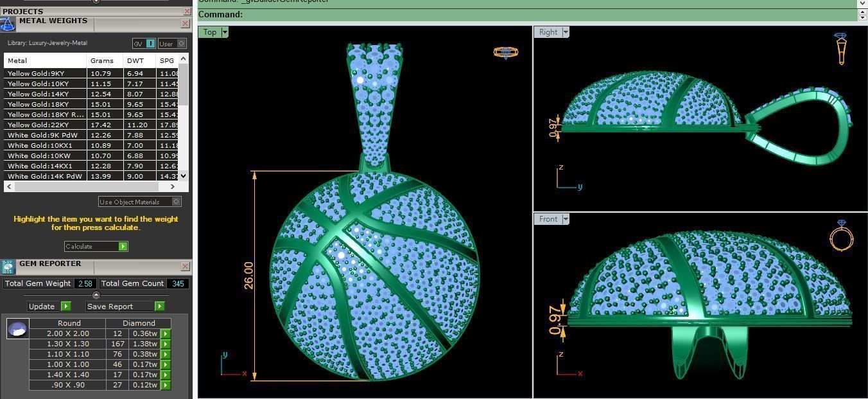This screenshot has height=399, width=868.
Task: Click the Save Report button
Action: pyautogui.click(x=125, y=306)
